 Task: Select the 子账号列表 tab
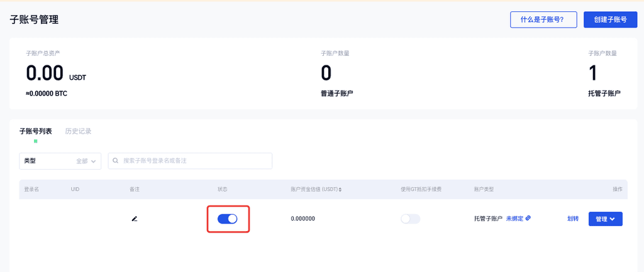pyautogui.click(x=35, y=131)
